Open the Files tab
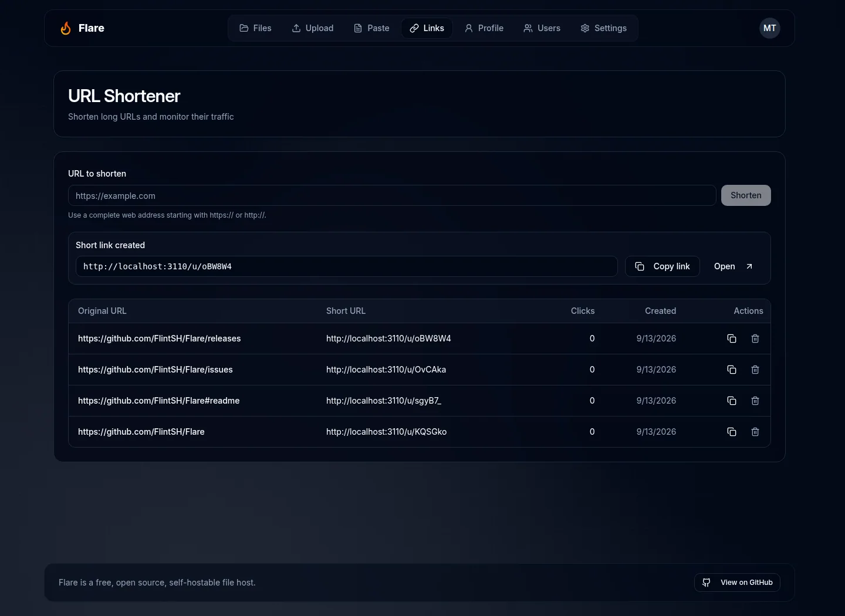 click(x=255, y=28)
